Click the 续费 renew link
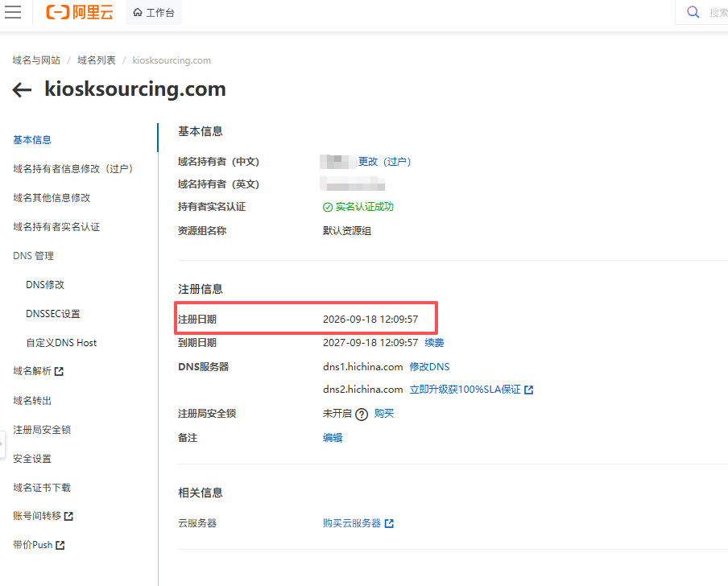 (434, 343)
